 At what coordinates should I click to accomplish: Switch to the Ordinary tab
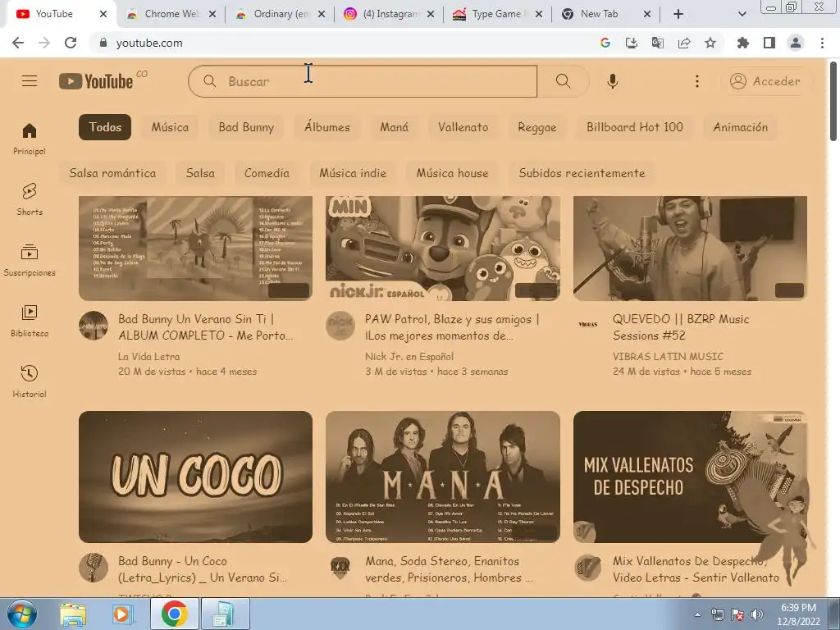pos(281,14)
